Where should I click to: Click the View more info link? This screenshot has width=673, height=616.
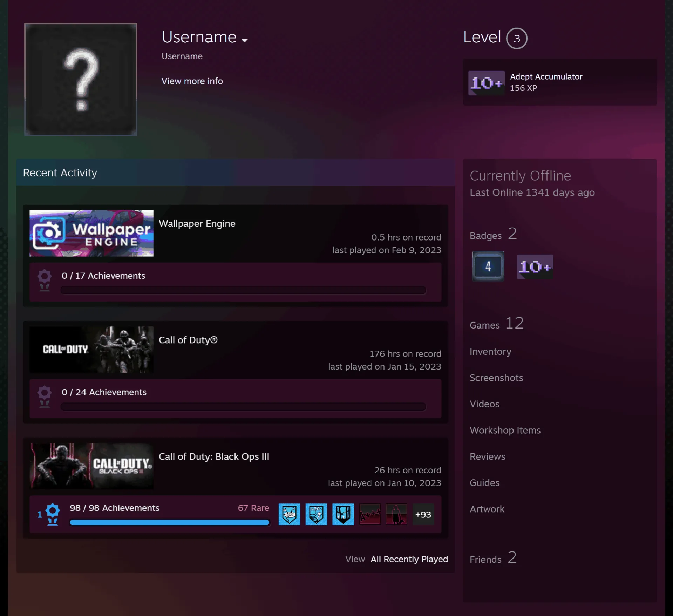tap(192, 81)
